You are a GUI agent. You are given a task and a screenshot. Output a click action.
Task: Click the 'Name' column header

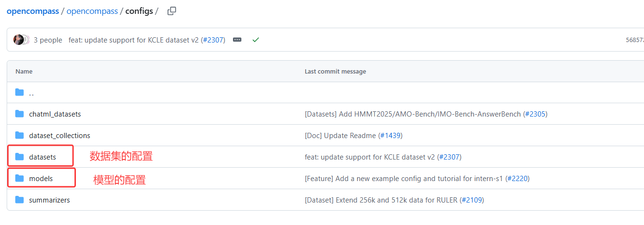pos(24,71)
